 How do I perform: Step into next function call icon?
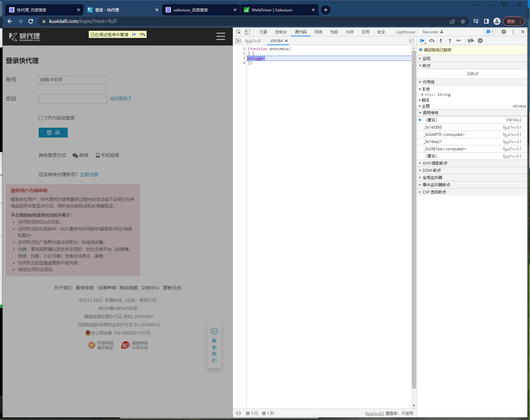pos(441,41)
